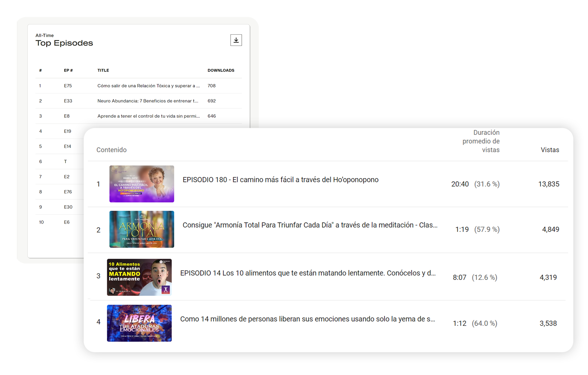Image resolution: width=588 pixels, height=375 pixels.
Task: Select episode title 'Neuro Abundancia: 7 Beneficios'
Action: (x=148, y=101)
